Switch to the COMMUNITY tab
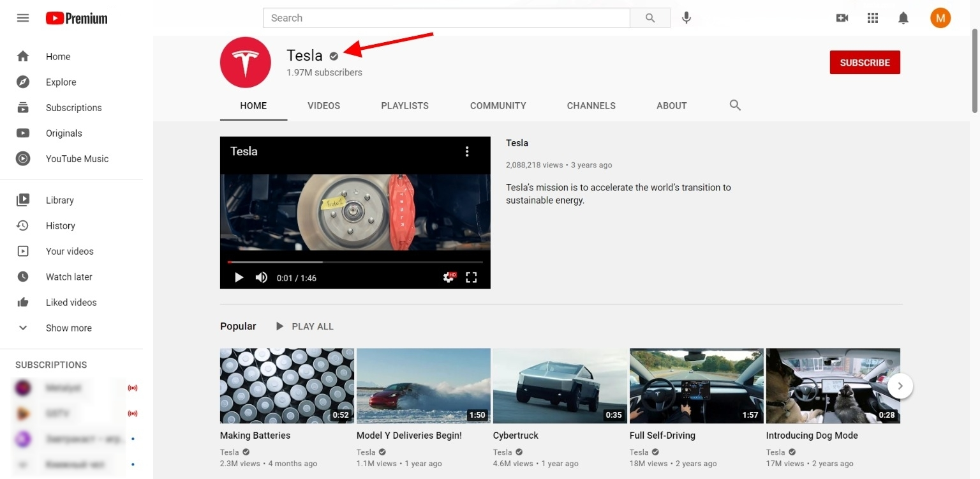 click(498, 105)
